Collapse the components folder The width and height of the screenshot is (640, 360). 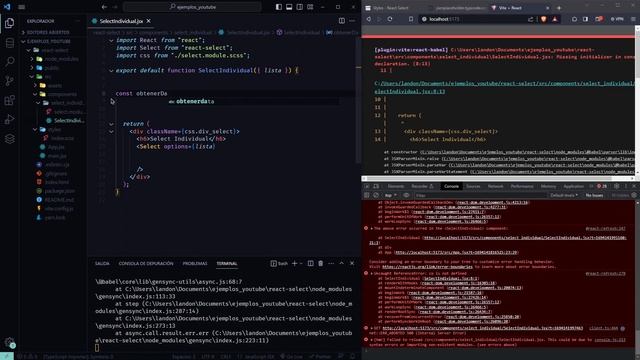click(x=57, y=94)
